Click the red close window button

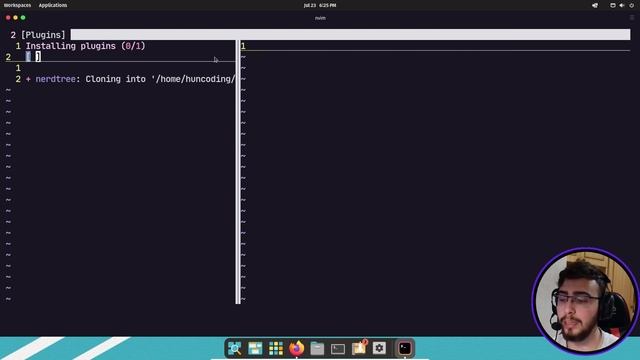8,18
